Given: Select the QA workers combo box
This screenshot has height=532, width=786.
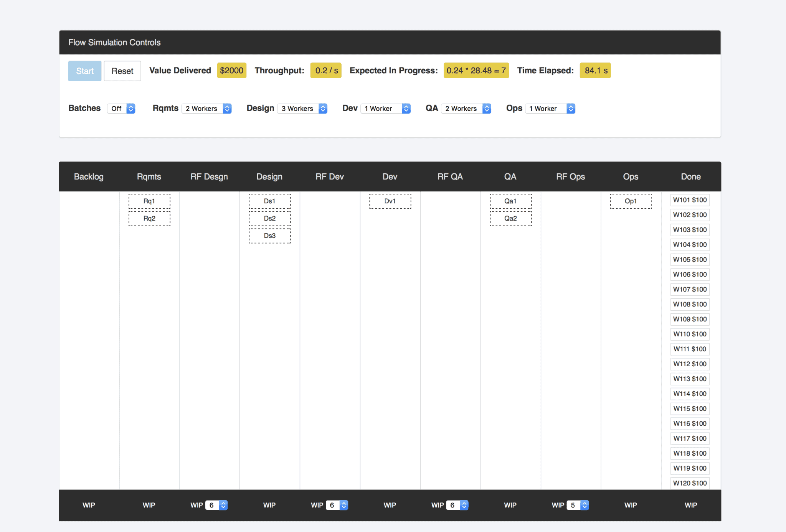Looking at the screenshot, I should 466,109.
